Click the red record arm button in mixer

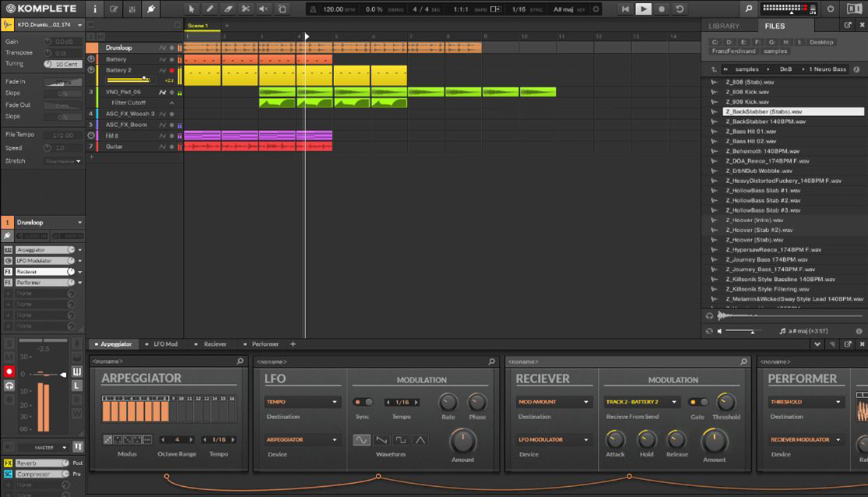(x=9, y=372)
